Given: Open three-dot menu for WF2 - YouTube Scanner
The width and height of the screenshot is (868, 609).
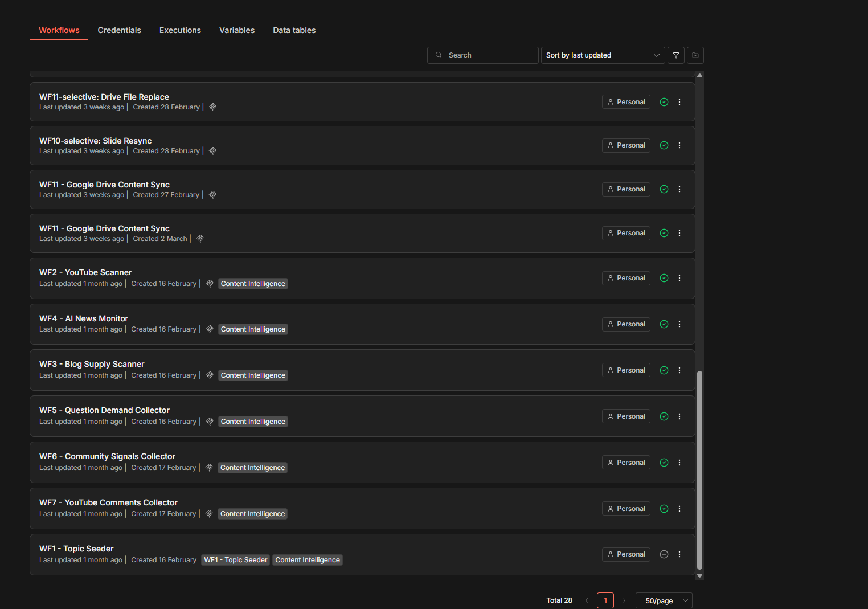Looking at the screenshot, I should coord(679,277).
